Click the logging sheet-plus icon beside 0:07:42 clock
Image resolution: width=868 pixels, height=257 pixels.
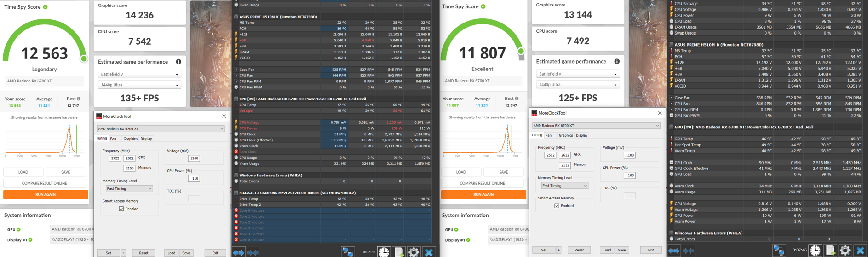point(399,251)
